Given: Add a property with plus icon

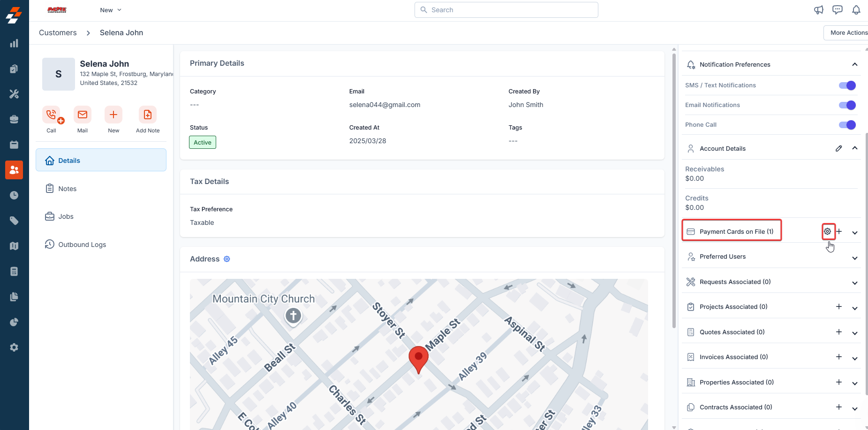Looking at the screenshot, I should point(839,382).
